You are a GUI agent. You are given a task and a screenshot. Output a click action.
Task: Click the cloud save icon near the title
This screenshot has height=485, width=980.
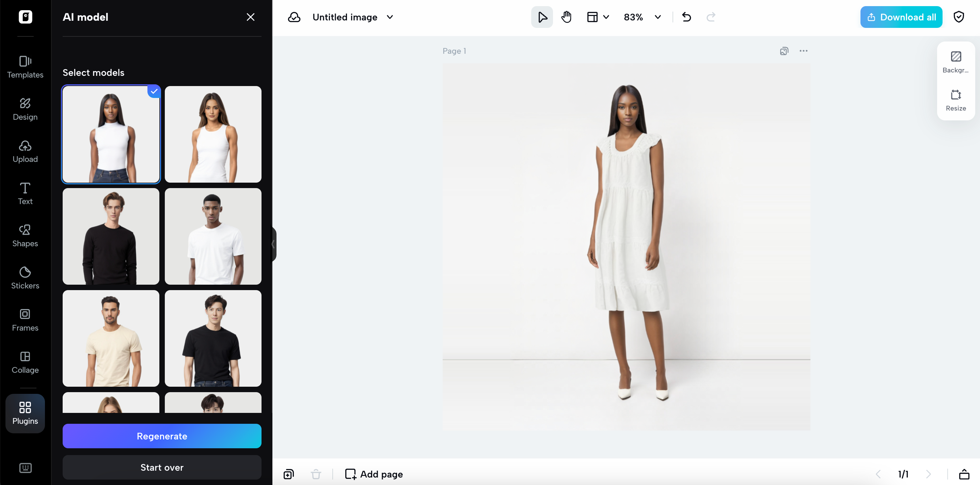294,17
